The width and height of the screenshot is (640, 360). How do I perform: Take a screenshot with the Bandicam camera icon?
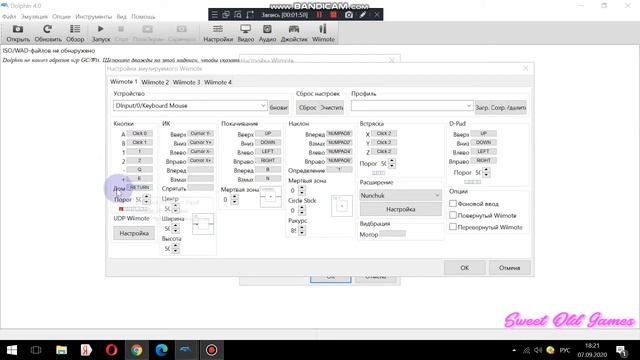[349, 15]
